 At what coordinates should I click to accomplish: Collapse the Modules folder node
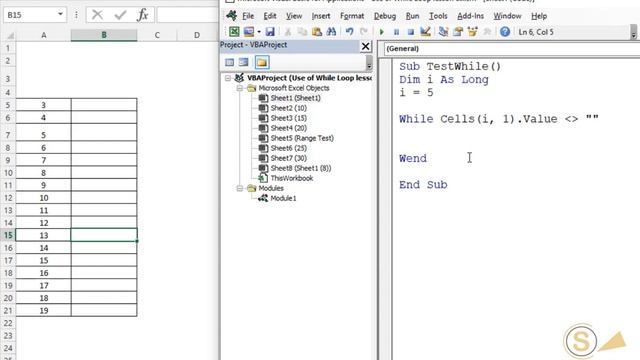click(x=240, y=188)
